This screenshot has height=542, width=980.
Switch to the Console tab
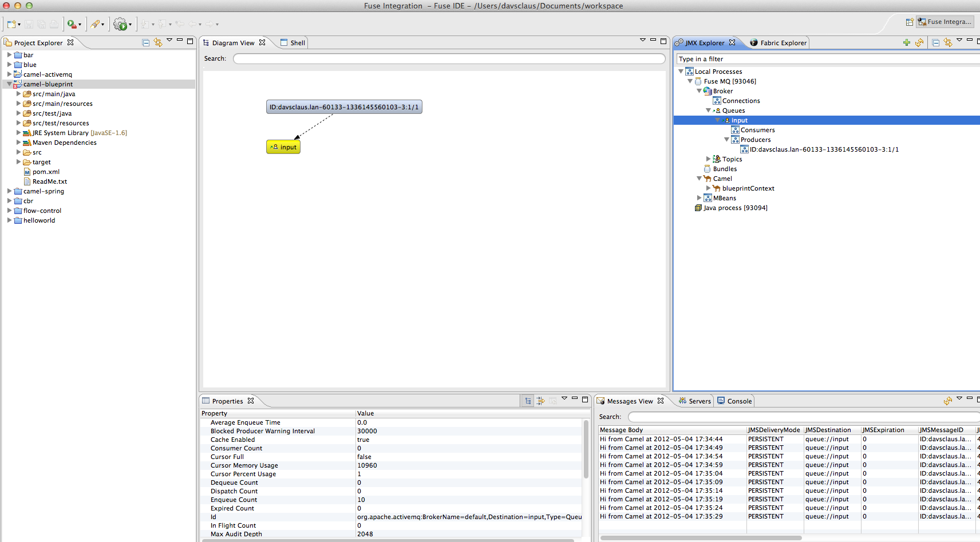click(x=734, y=401)
